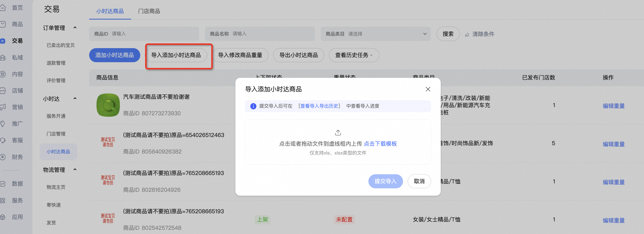
Task: Open the 商品 sidebar icon
Action: pyautogui.click(x=2, y=24)
